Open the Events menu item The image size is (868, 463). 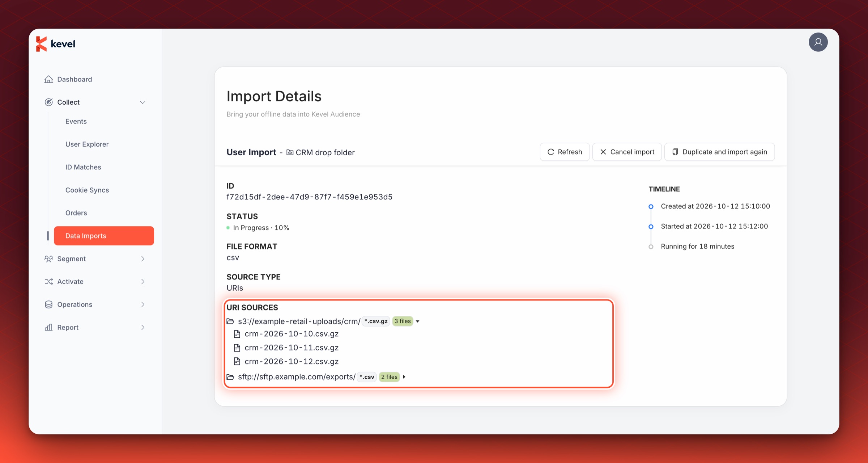point(76,121)
